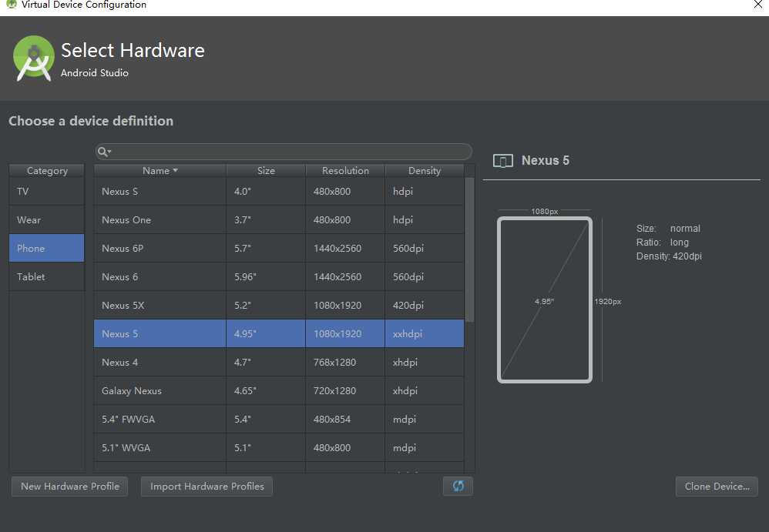Click the Nexus 5 preview device outline
The width and height of the screenshot is (769, 532).
pyautogui.click(x=544, y=299)
